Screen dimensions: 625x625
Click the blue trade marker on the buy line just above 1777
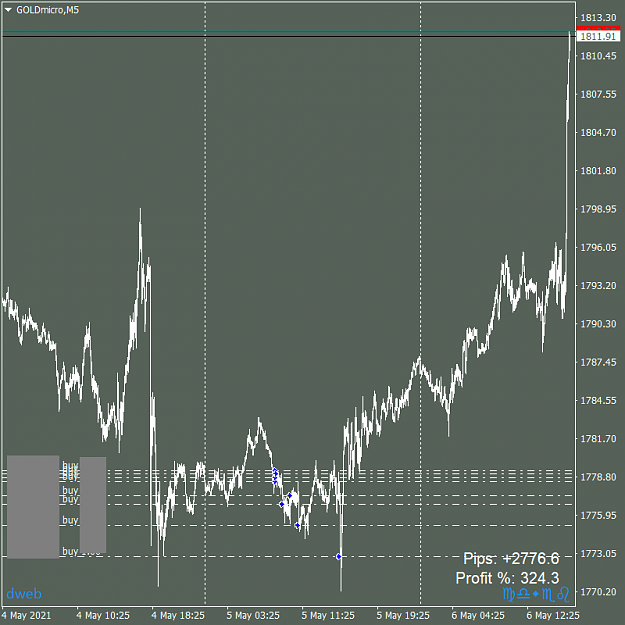(x=290, y=495)
